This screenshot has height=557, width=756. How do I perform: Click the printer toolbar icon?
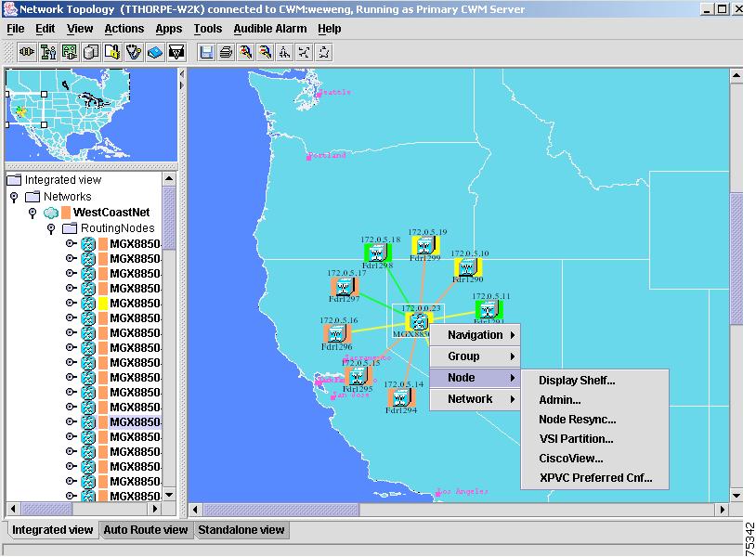(226, 52)
